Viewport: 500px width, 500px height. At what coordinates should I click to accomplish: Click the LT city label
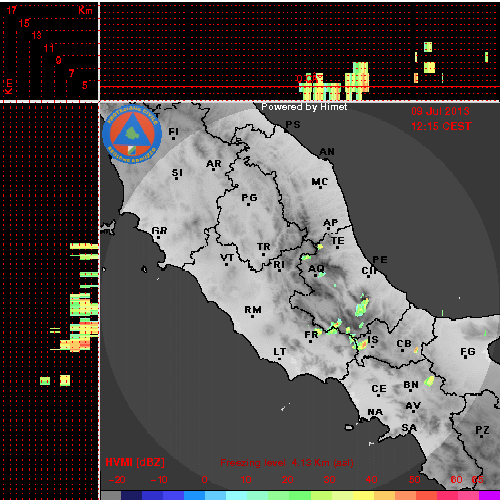point(280,352)
